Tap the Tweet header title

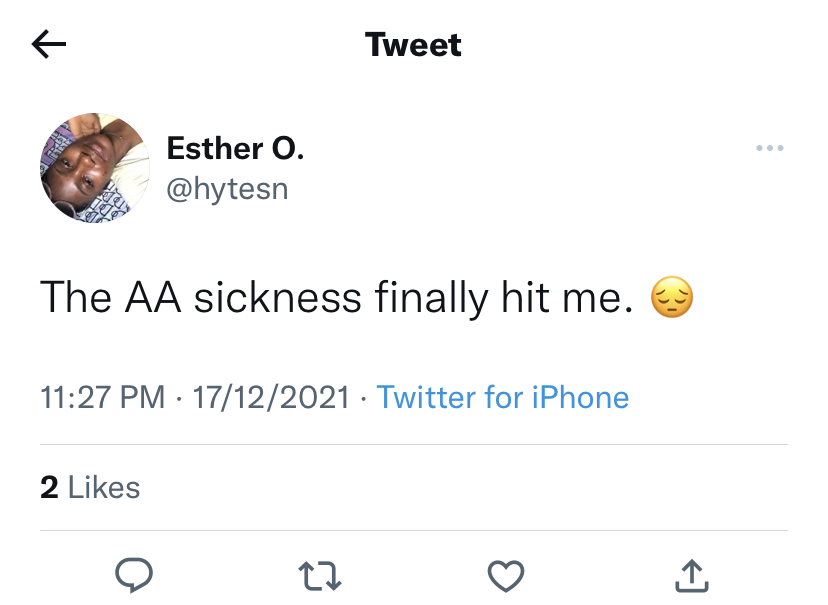click(413, 44)
